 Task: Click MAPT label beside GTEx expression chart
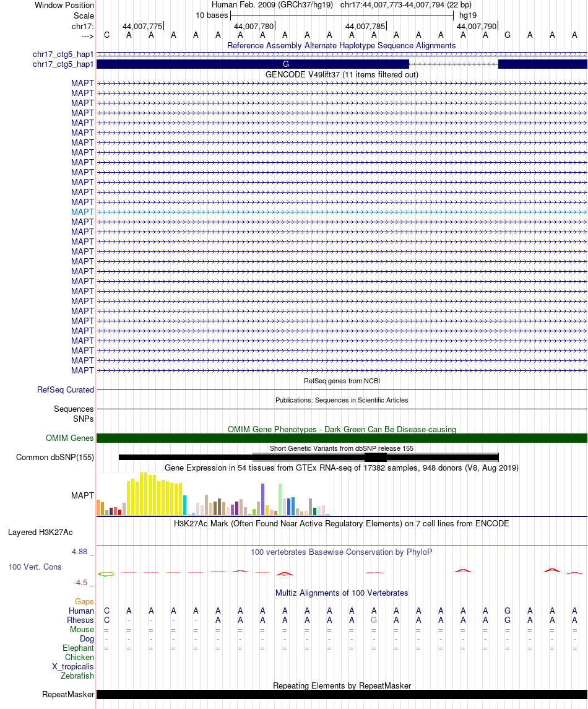[82, 495]
